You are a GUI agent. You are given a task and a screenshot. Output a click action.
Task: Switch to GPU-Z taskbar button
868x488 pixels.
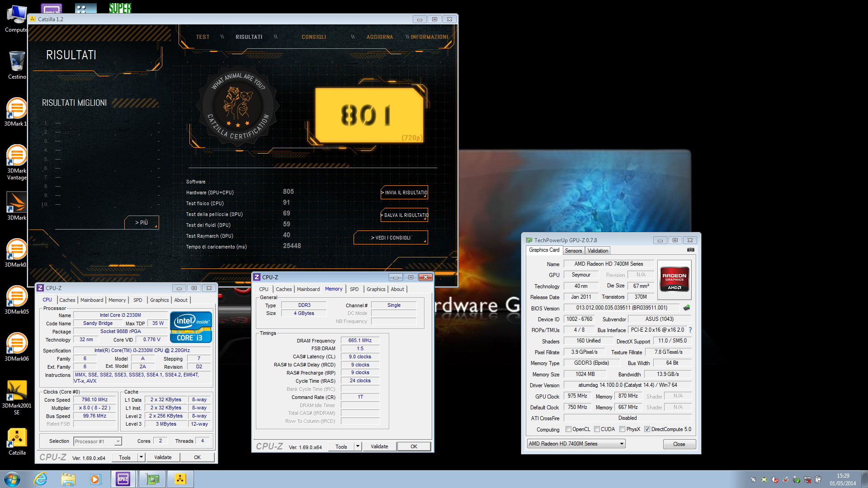(152, 479)
